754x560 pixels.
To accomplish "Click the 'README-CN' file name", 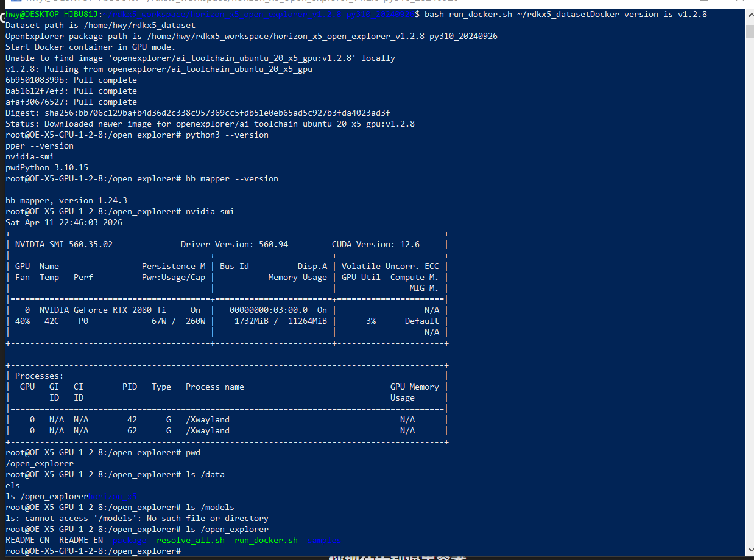I will pyautogui.click(x=27, y=540).
